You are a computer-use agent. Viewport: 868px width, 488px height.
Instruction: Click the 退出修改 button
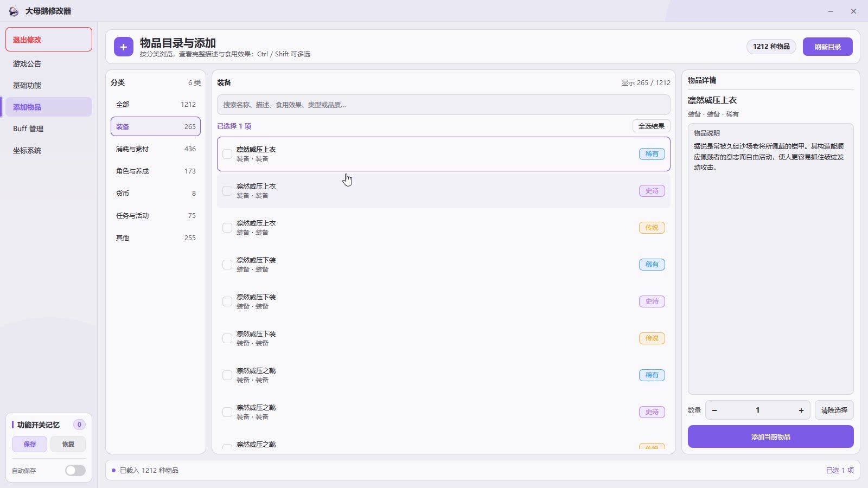(49, 40)
